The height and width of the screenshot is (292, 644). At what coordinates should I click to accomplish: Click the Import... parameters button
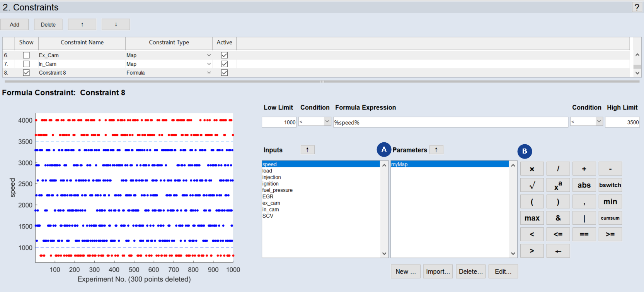point(438,272)
